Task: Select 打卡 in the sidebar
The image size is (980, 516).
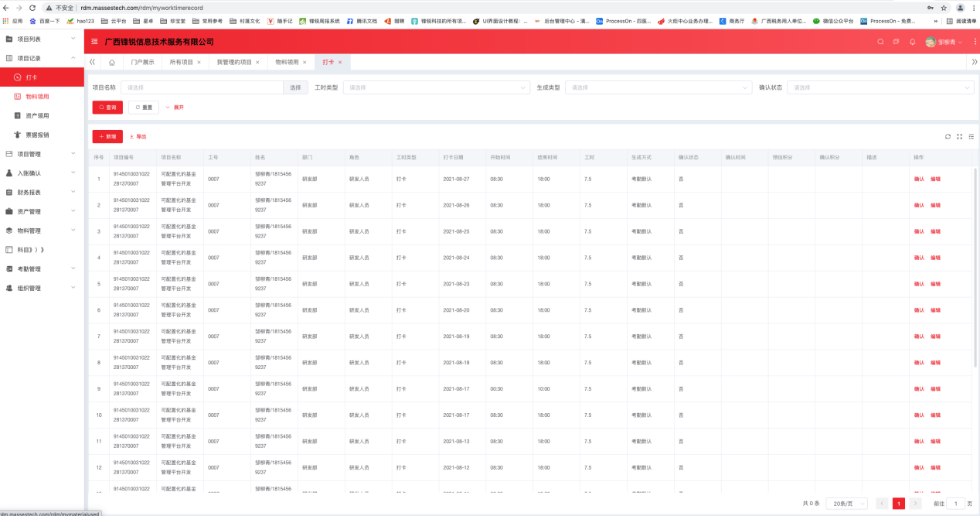Action: click(42, 77)
